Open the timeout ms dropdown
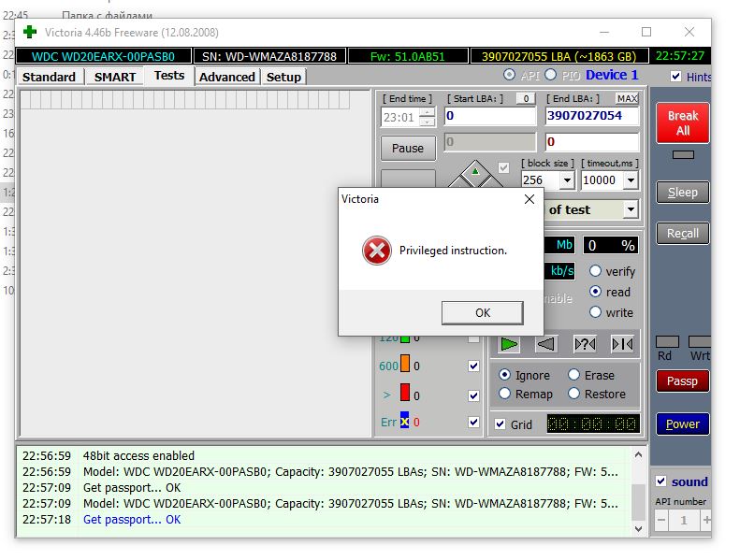 click(x=631, y=180)
